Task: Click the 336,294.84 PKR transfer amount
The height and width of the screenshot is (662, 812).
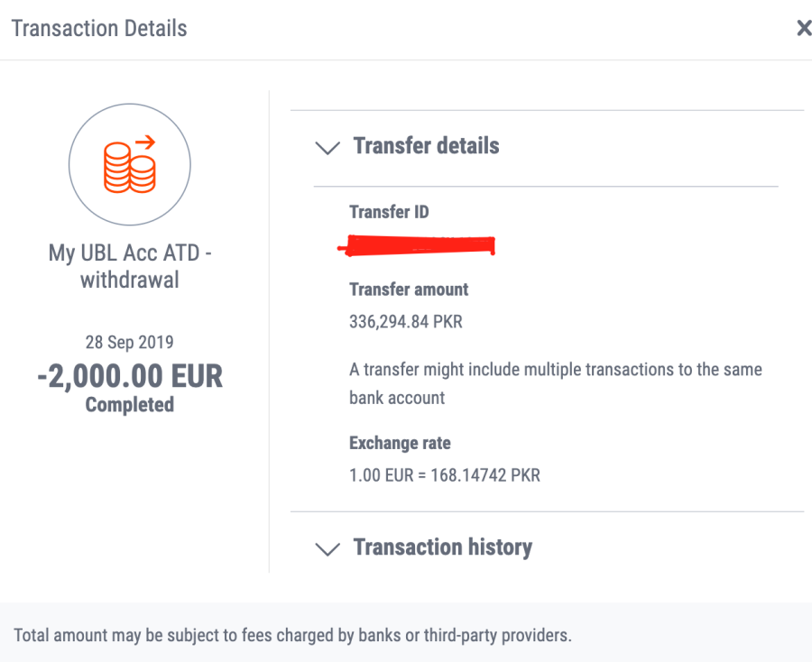Action: coord(406,321)
